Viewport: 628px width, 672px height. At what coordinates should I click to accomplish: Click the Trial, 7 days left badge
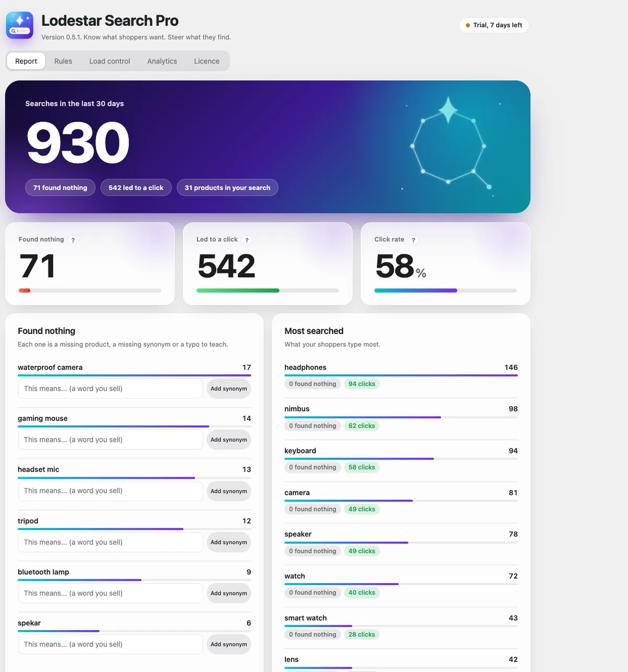pyautogui.click(x=494, y=25)
